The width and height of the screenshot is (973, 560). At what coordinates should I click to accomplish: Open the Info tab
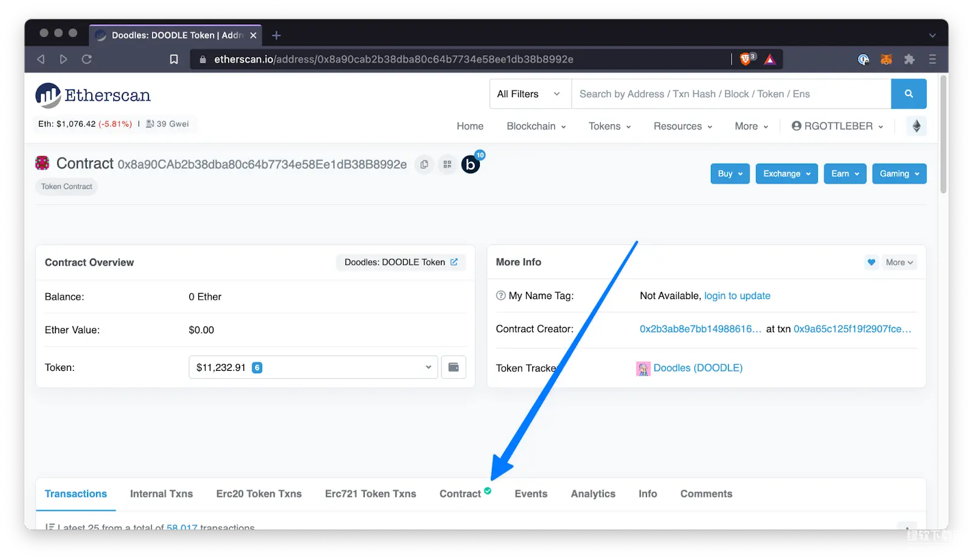click(x=648, y=494)
